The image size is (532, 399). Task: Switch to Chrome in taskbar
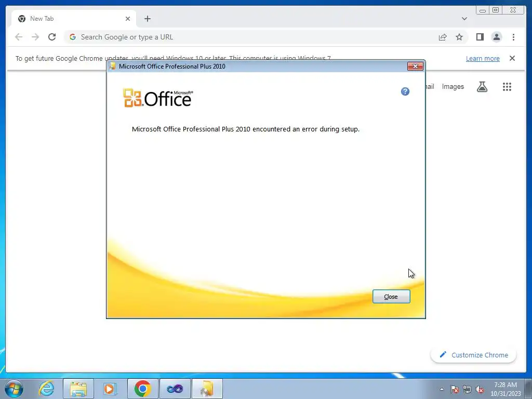(142, 389)
